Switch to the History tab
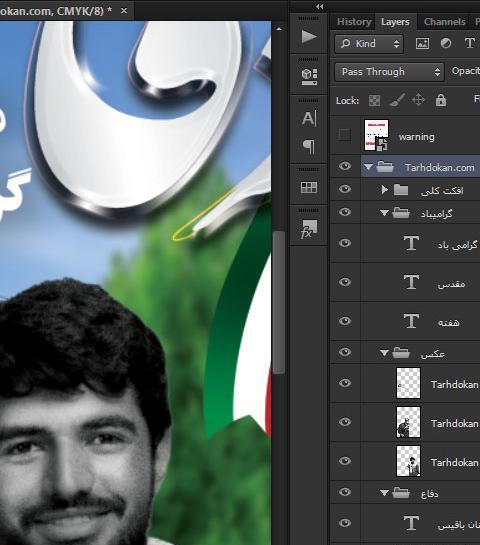The image size is (480, 545). [354, 22]
